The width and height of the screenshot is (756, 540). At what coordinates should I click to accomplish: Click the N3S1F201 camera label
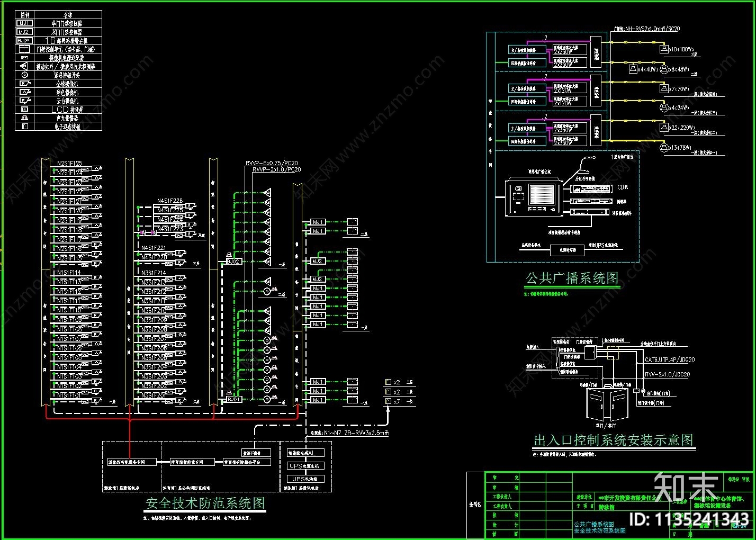point(154,395)
